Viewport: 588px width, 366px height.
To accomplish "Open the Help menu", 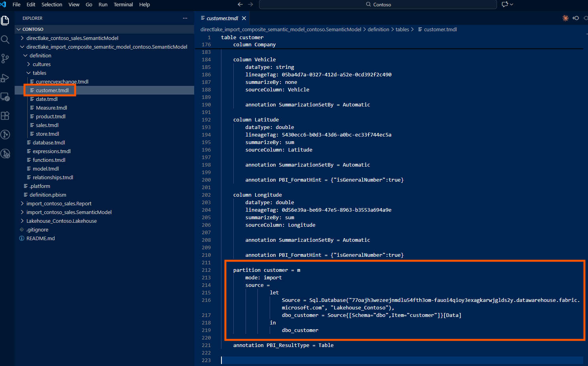I will (x=145, y=4).
